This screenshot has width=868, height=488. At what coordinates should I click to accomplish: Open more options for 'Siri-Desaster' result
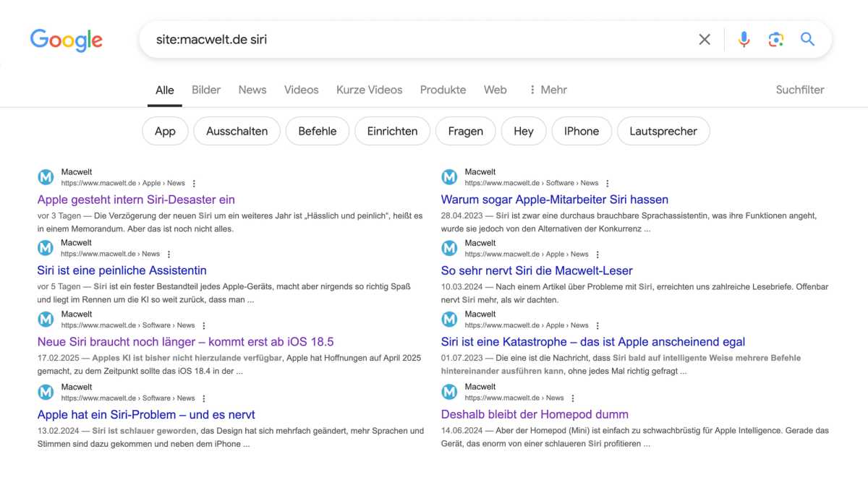click(194, 184)
